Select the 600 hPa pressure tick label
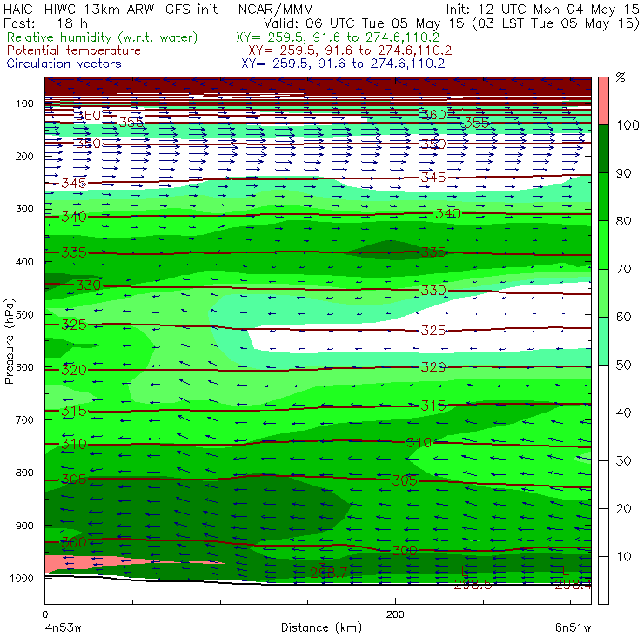 point(24,367)
